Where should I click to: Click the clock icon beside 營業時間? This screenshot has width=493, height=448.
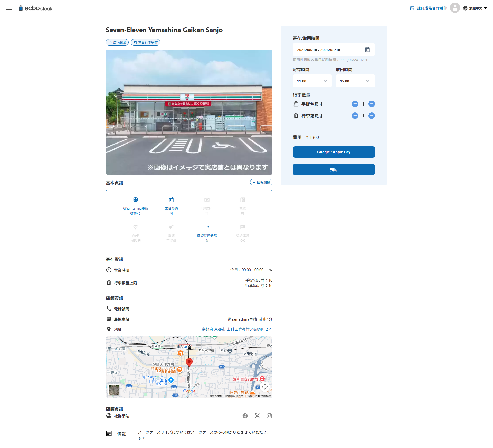(x=109, y=270)
